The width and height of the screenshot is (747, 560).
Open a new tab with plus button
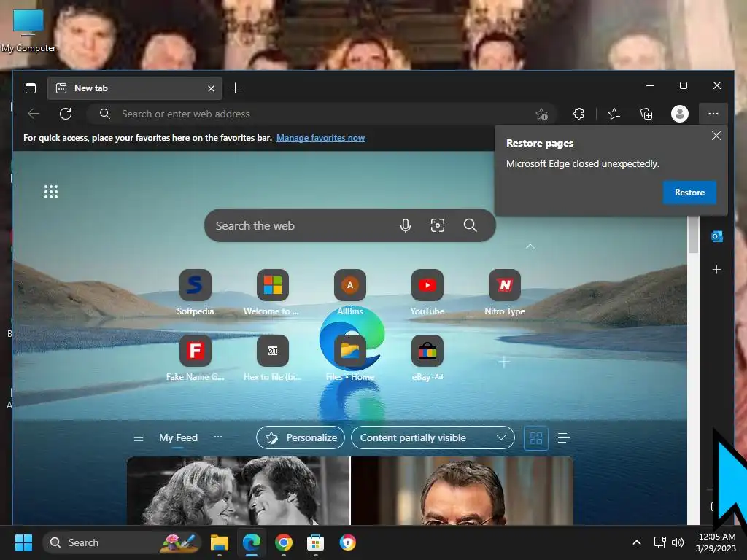(x=236, y=88)
